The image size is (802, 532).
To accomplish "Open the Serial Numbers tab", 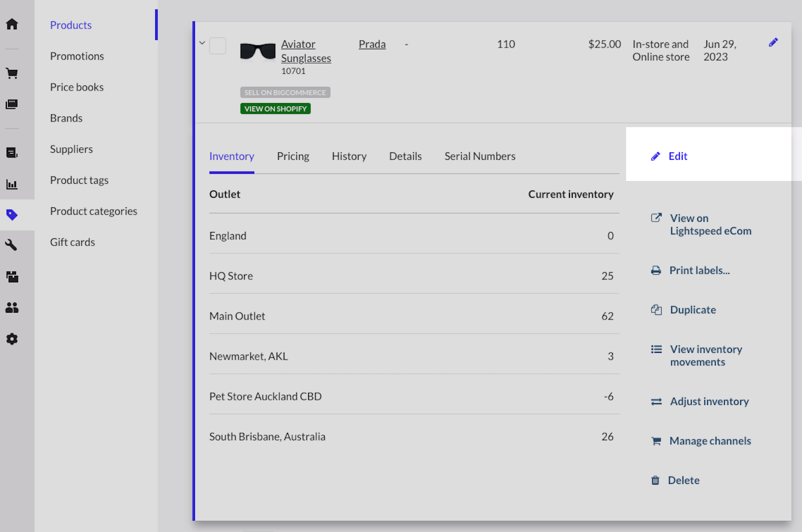I will tap(479, 156).
